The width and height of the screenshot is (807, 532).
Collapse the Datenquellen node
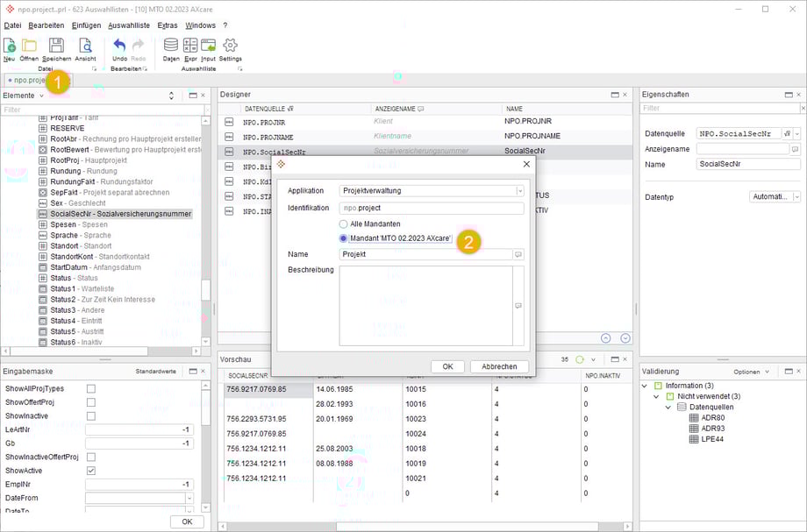click(x=668, y=407)
